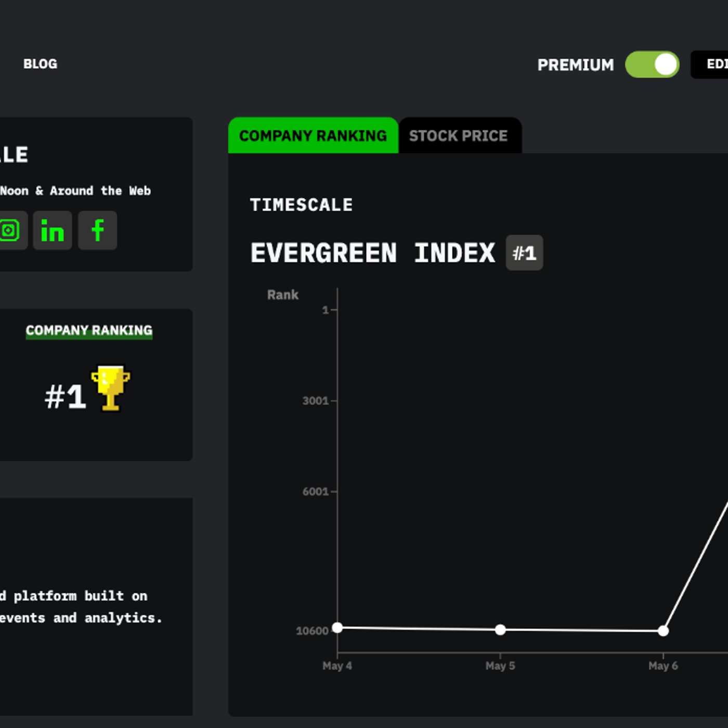Click the underlined Company Ranking sidebar heading
The height and width of the screenshot is (728, 728).
point(89,331)
